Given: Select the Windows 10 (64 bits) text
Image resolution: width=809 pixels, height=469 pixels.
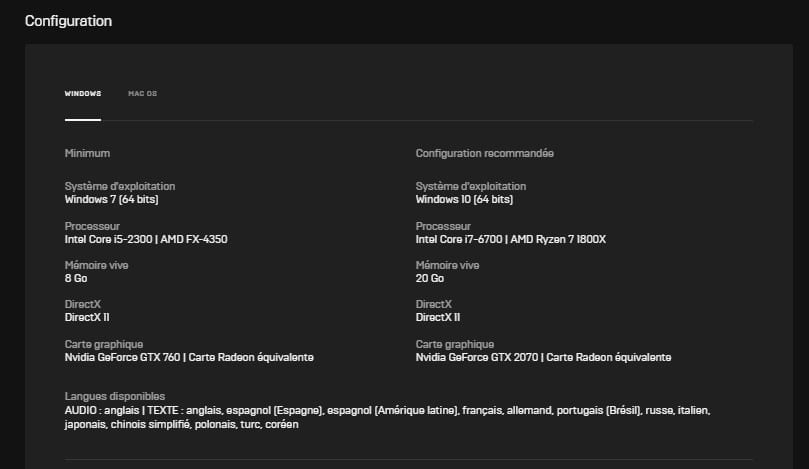Looking at the screenshot, I should click(464, 199).
